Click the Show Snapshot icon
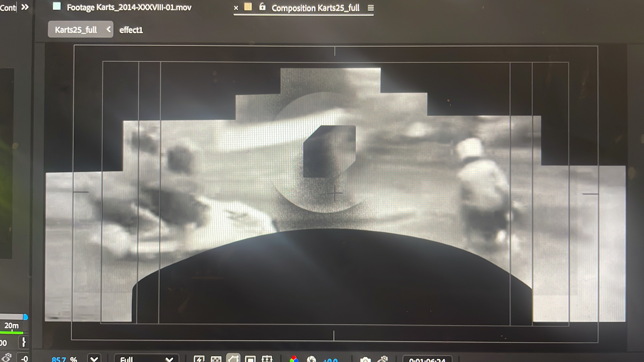The image size is (644, 362). (x=383, y=359)
